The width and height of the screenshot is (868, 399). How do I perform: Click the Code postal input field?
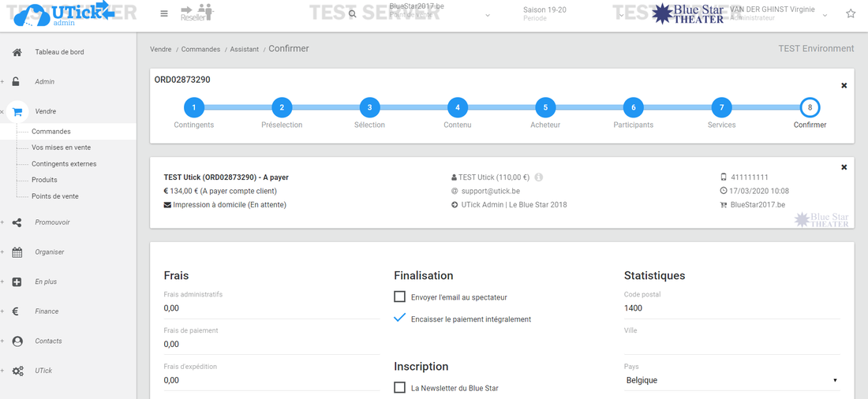coord(731,308)
